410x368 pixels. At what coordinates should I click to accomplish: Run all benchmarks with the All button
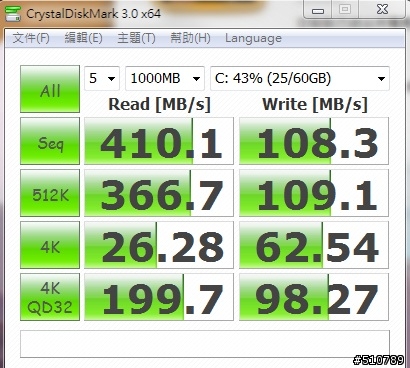point(50,89)
